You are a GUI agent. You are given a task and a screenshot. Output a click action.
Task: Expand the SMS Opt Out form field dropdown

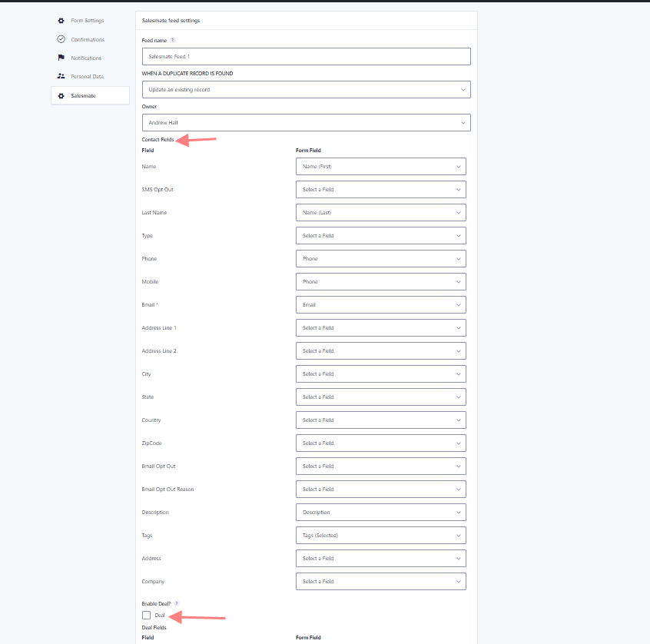pos(381,190)
